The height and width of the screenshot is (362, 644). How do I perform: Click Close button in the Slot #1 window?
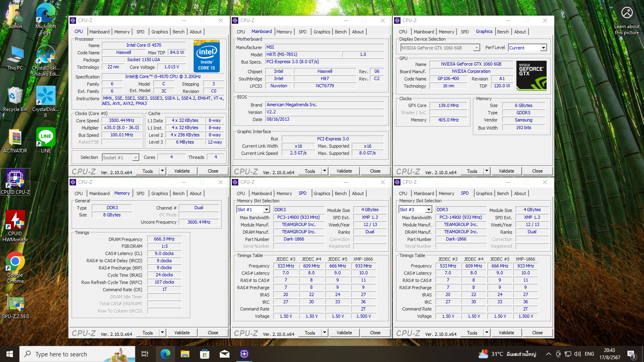[375, 333]
